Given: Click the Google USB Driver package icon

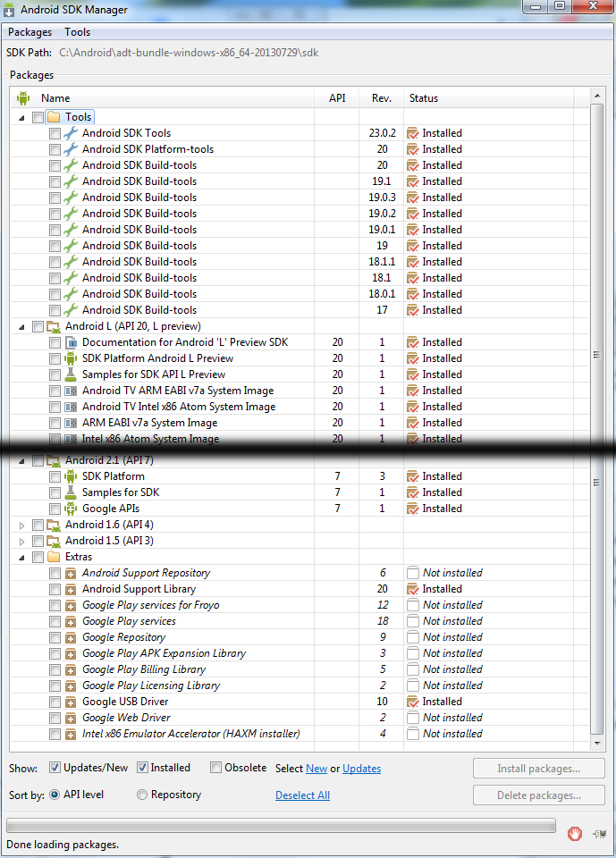Looking at the screenshot, I should point(71,702).
